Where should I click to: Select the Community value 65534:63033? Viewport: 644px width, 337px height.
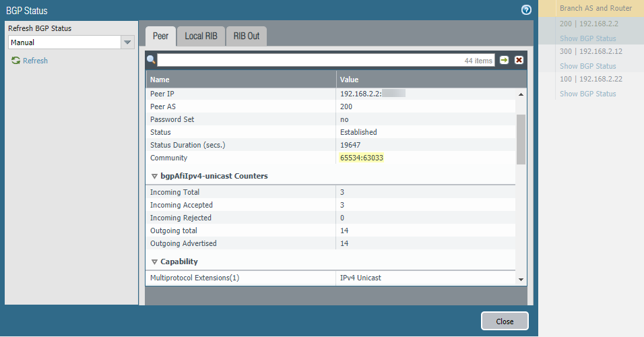362,158
